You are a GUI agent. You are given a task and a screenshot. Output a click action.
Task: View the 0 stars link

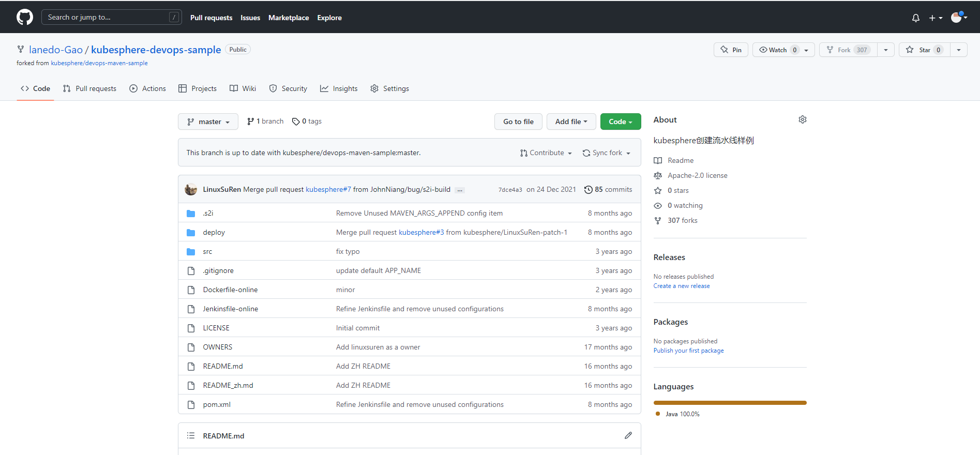click(x=671, y=190)
